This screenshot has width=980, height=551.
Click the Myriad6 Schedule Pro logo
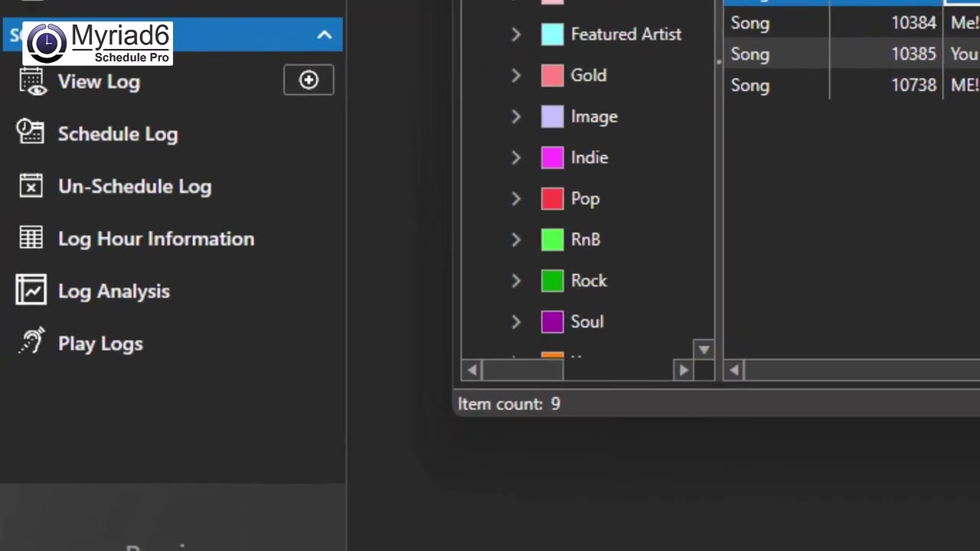98,44
